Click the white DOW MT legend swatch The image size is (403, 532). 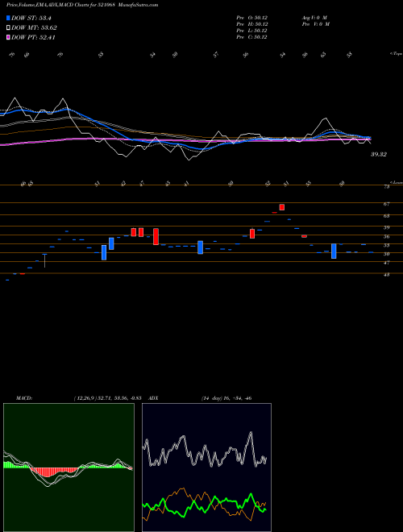[x=8, y=28]
